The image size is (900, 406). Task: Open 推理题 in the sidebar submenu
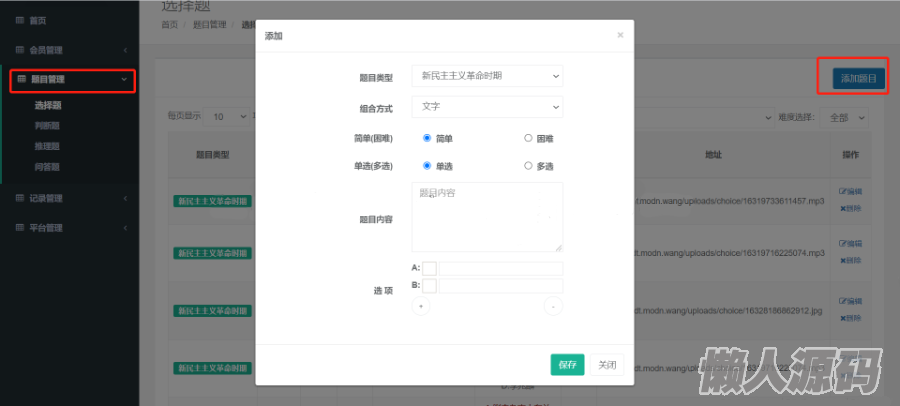click(x=47, y=146)
